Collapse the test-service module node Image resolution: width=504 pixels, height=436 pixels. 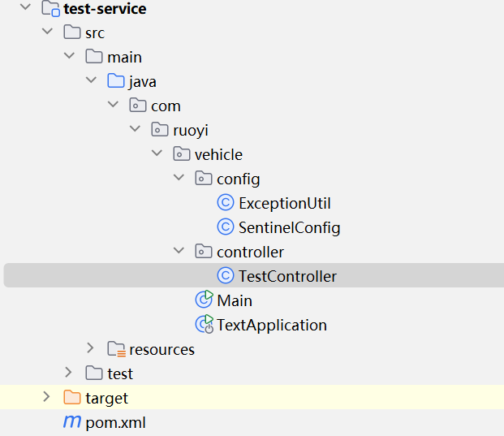point(25,9)
